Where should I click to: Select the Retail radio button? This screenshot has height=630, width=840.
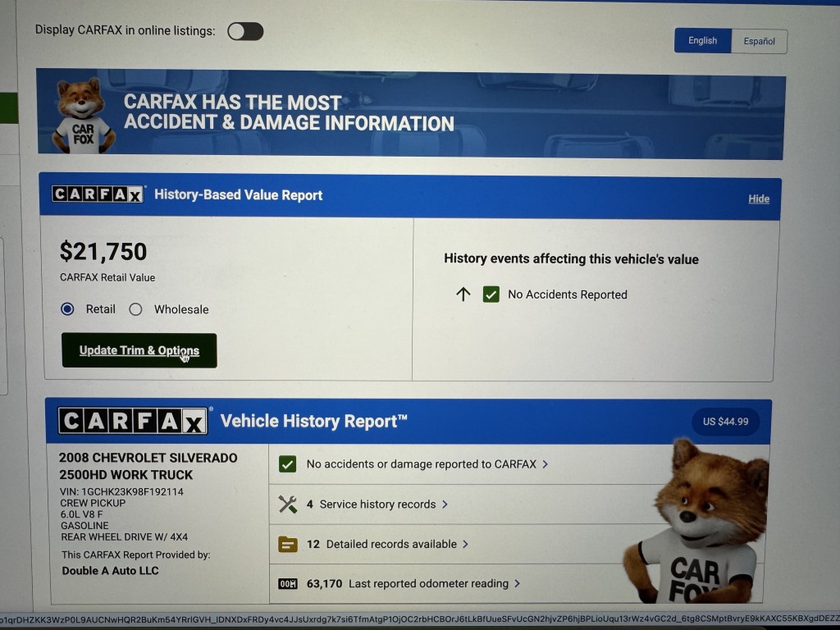[x=67, y=309]
